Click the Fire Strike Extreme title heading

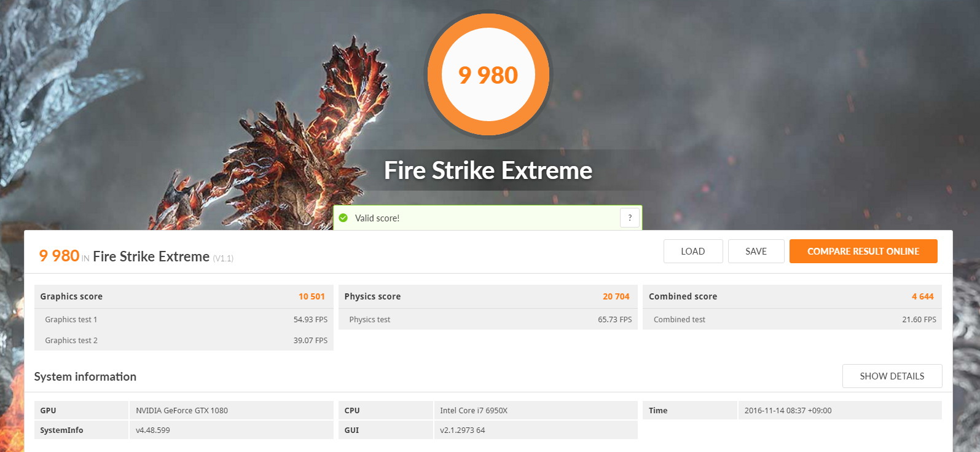[x=488, y=170]
